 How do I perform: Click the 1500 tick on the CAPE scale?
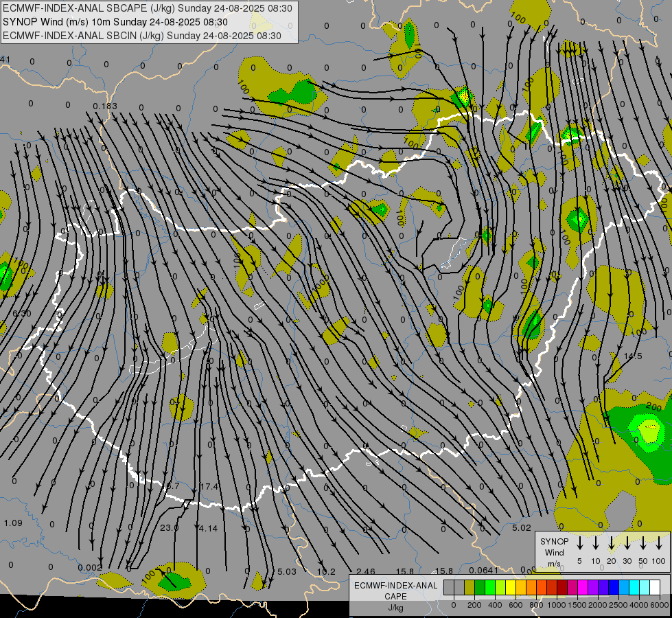pos(577,605)
